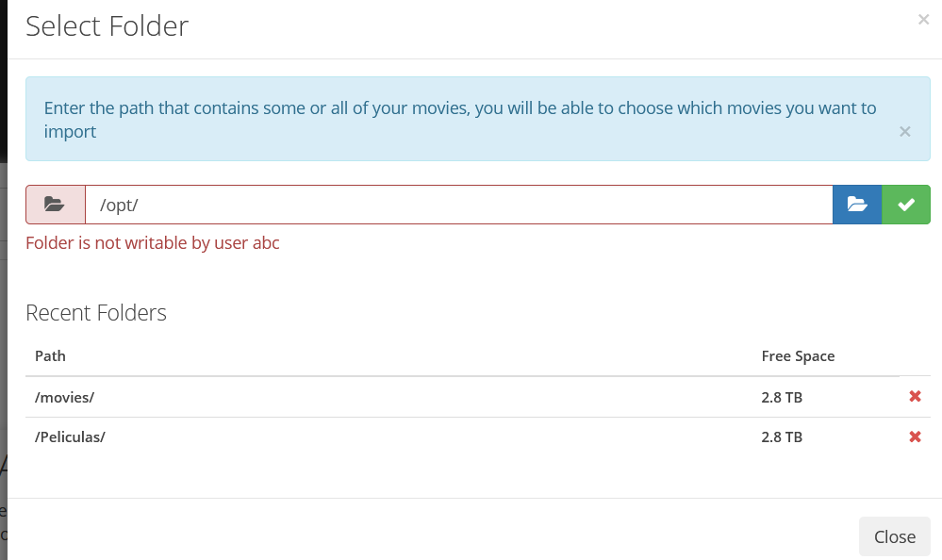Click the Close button

coord(894,536)
